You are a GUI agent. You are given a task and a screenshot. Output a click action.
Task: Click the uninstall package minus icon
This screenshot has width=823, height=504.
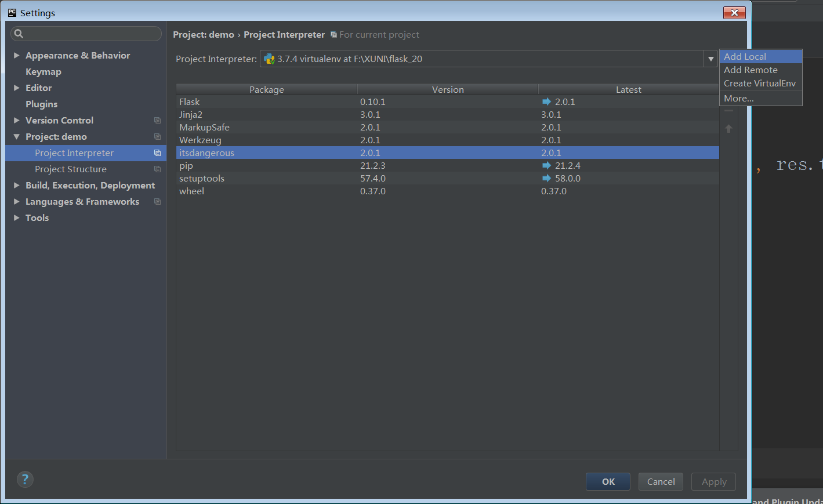pyautogui.click(x=729, y=110)
